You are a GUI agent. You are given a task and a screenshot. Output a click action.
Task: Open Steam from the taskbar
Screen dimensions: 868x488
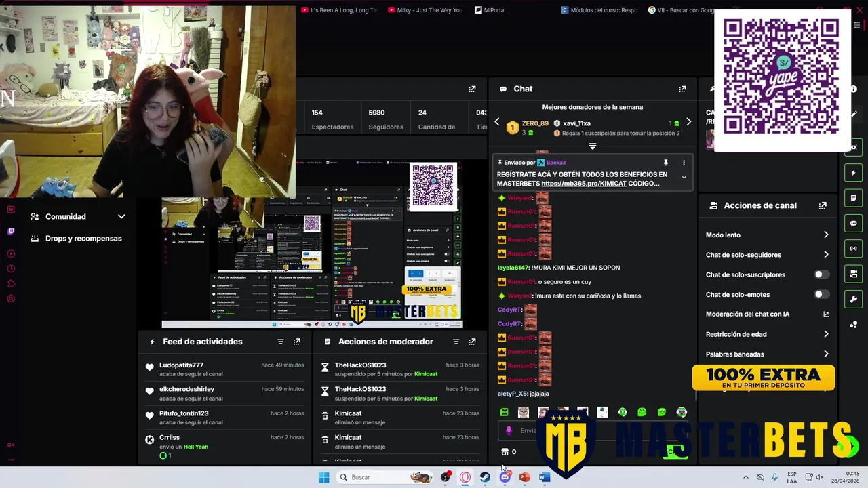point(485,477)
